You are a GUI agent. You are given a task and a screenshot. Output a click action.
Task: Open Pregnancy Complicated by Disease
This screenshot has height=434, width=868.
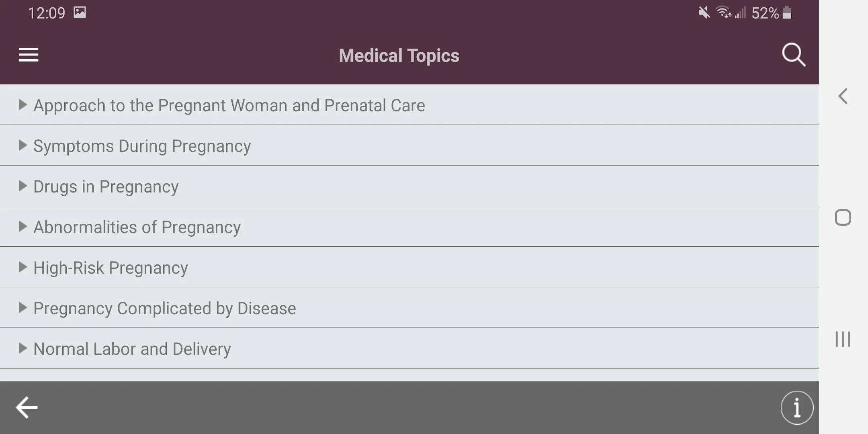(164, 308)
